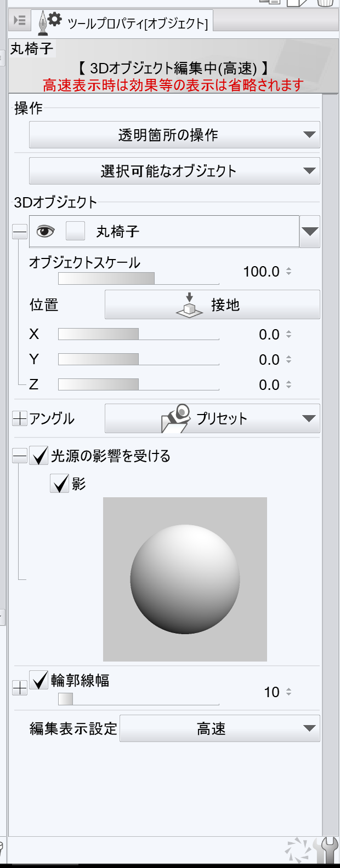Screen dimensions: 340x868
Task: Expand the アングル section
Action: click(20, 419)
